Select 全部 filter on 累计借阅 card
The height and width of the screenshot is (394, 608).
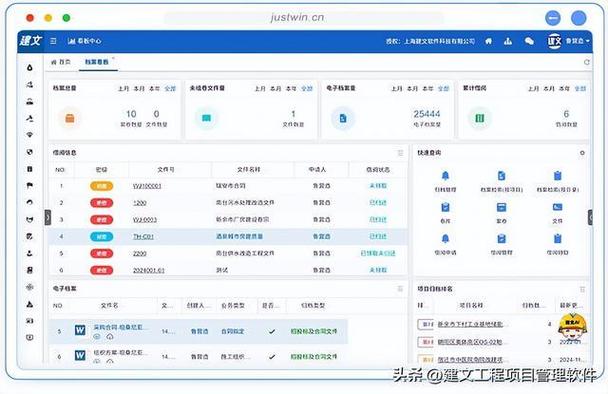[580, 88]
